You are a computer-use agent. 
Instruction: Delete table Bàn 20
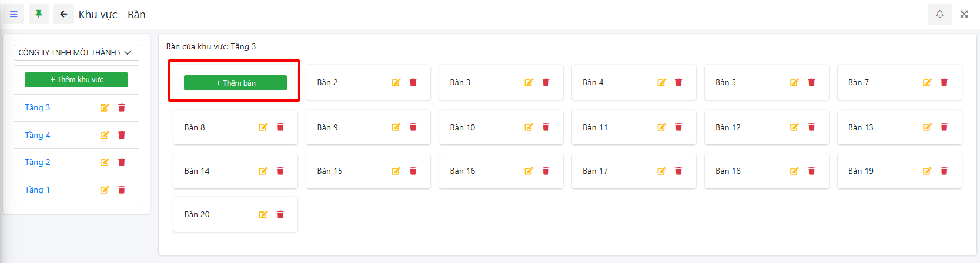(x=280, y=215)
